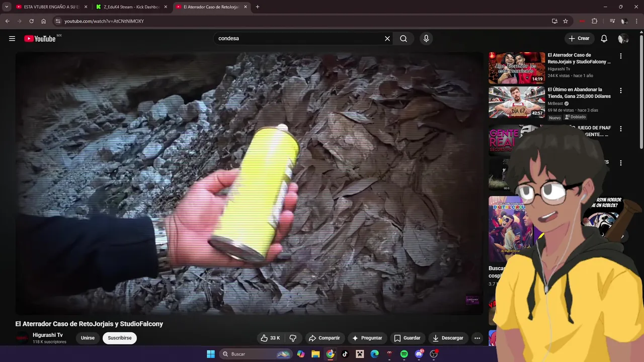Open Chrome media controls icon
This screenshot has width=644, height=362.
(612, 21)
